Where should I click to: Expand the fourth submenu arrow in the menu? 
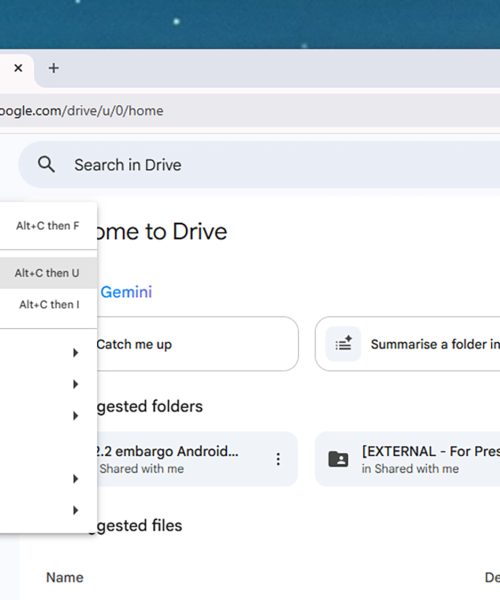tap(76, 479)
